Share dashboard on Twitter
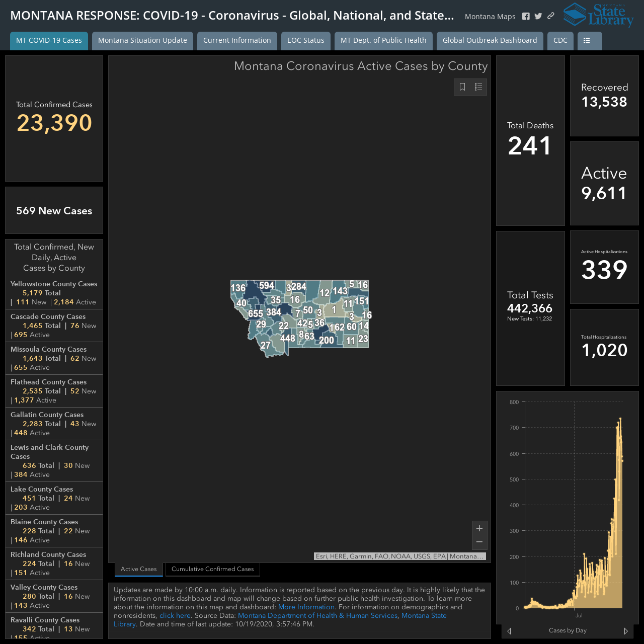Screen dimensions: 644x644 [x=538, y=17]
